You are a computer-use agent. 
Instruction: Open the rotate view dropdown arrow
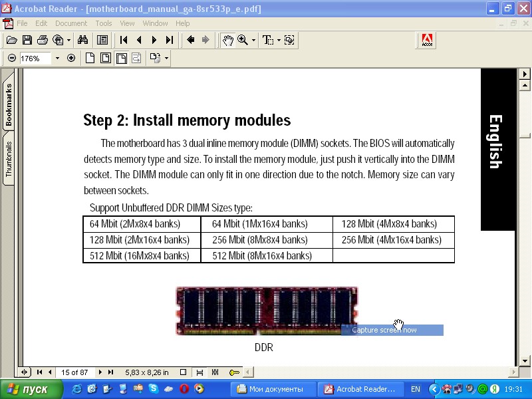(166, 58)
